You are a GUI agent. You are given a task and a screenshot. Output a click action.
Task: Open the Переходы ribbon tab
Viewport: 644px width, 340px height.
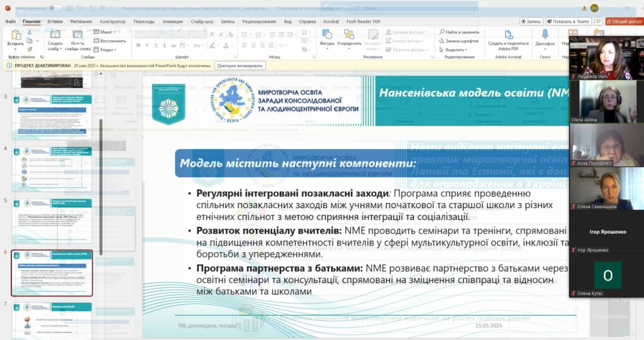(144, 21)
